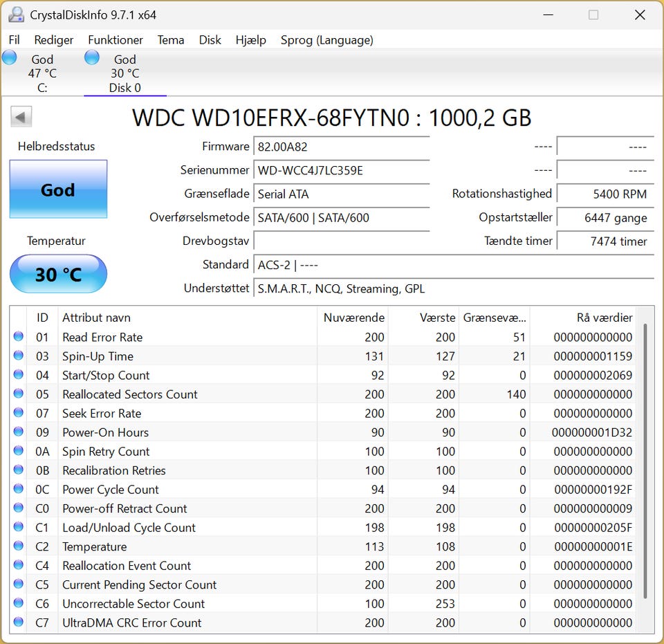
Task: Open the Fil menu
Action: pyautogui.click(x=14, y=40)
